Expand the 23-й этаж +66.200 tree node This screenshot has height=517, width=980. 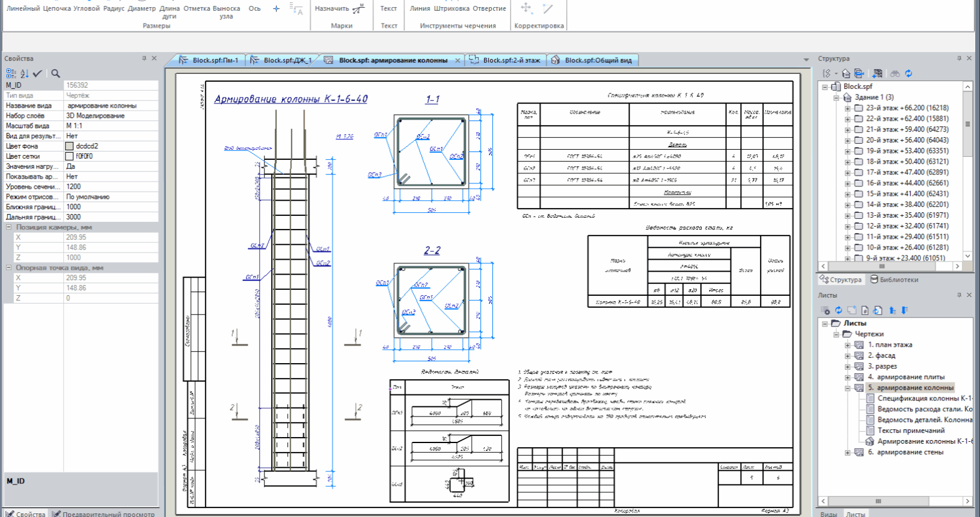(847, 108)
